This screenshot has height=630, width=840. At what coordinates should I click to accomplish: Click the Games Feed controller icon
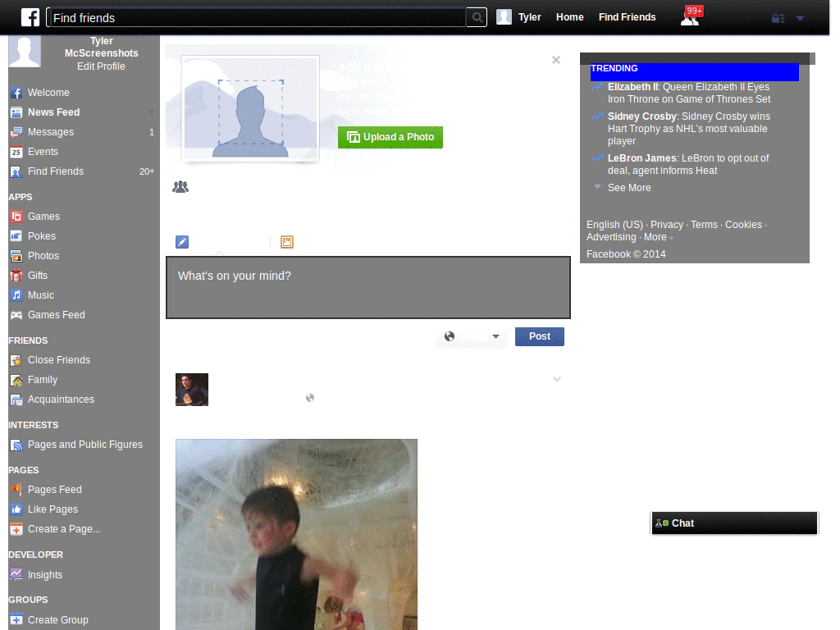coord(16,315)
